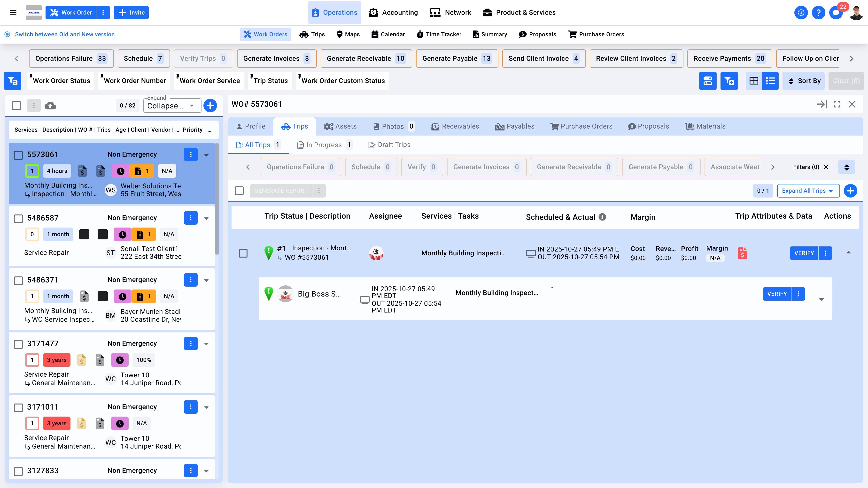
Task: Open the Expand All Trips dropdown
Action: click(808, 191)
